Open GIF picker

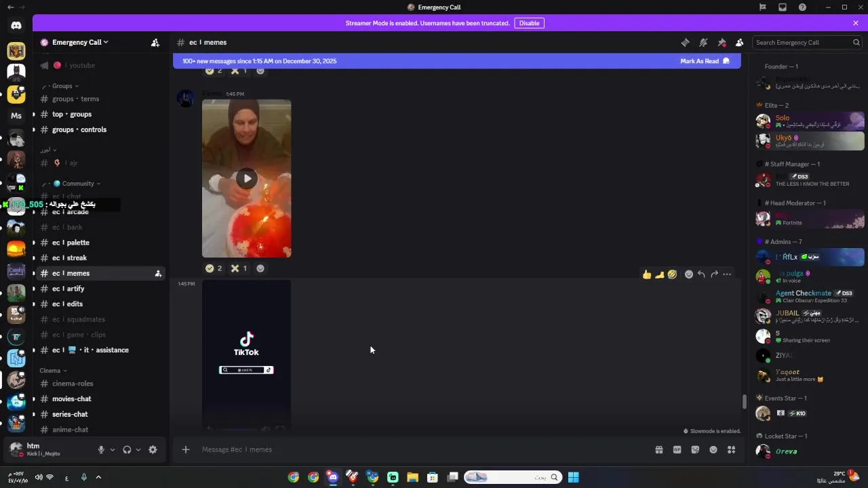click(x=677, y=449)
